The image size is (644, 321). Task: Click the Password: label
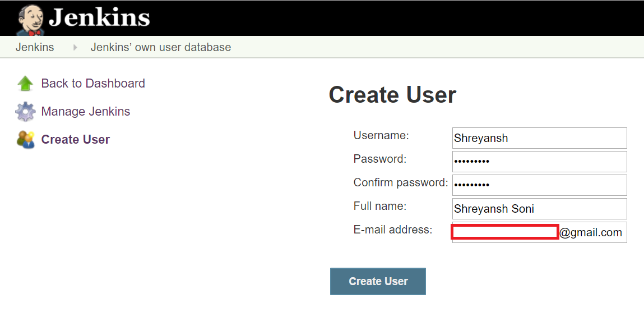[x=380, y=159]
